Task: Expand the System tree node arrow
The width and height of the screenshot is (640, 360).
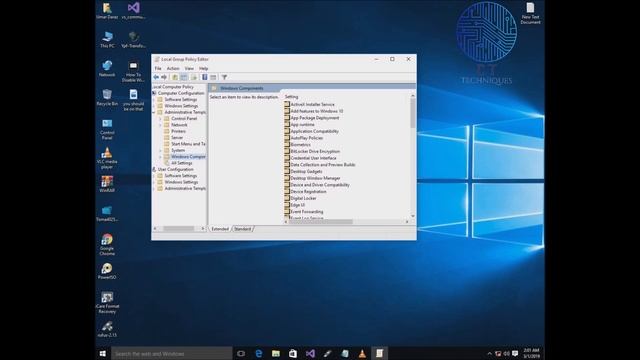Action: click(160, 150)
